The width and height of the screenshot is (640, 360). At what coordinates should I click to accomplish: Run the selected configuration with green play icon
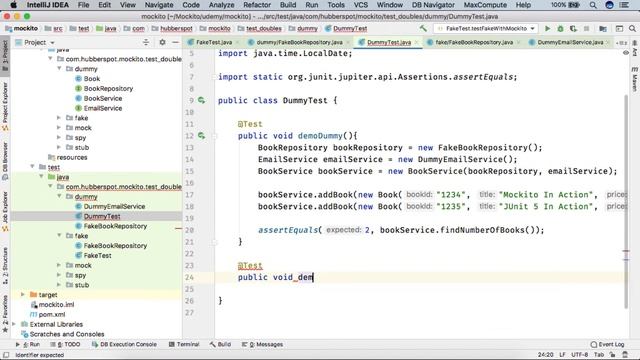pos(547,29)
